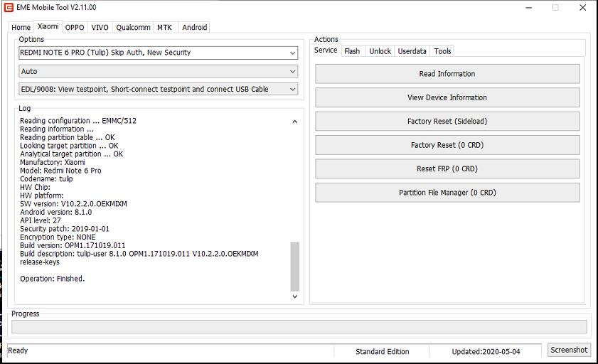Viewport: 598px width, 364px height.
Task: Close the EME Mobile Tool window
Action: tap(583, 8)
